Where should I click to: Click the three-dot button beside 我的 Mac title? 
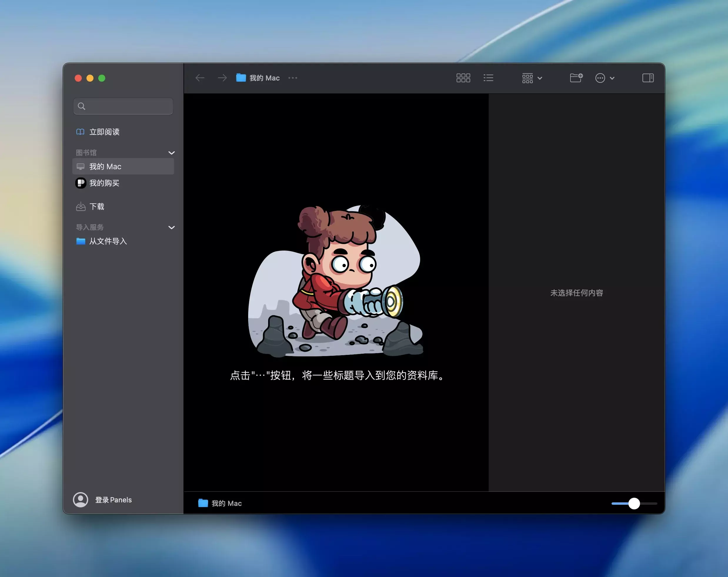[293, 78]
